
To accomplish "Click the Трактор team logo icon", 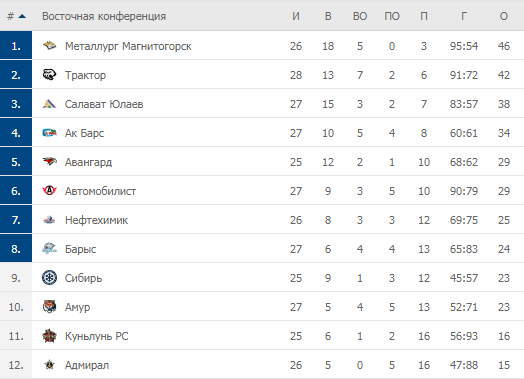I will [x=49, y=75].
